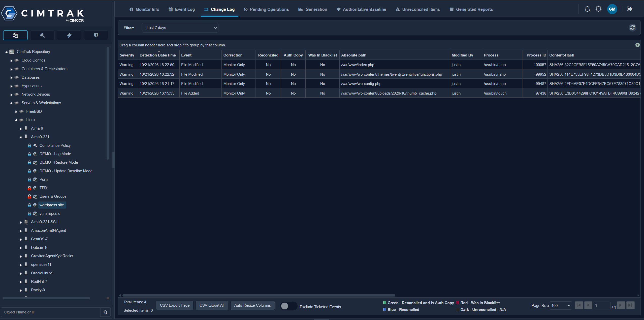Open the Filter Last 7 days dropdown
The height and width of the screenshot is (320, 644).
(x=180, y=28)
